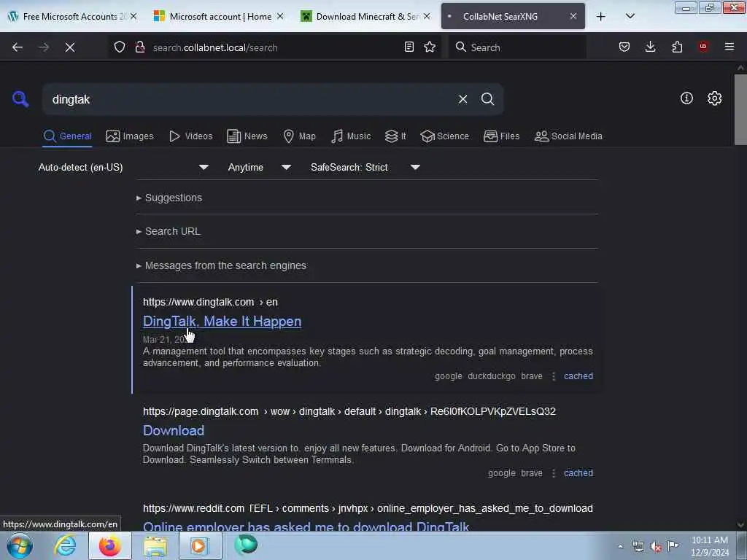
Task: List all tabs dropdown arrow
Action: [x=630, y=16]
